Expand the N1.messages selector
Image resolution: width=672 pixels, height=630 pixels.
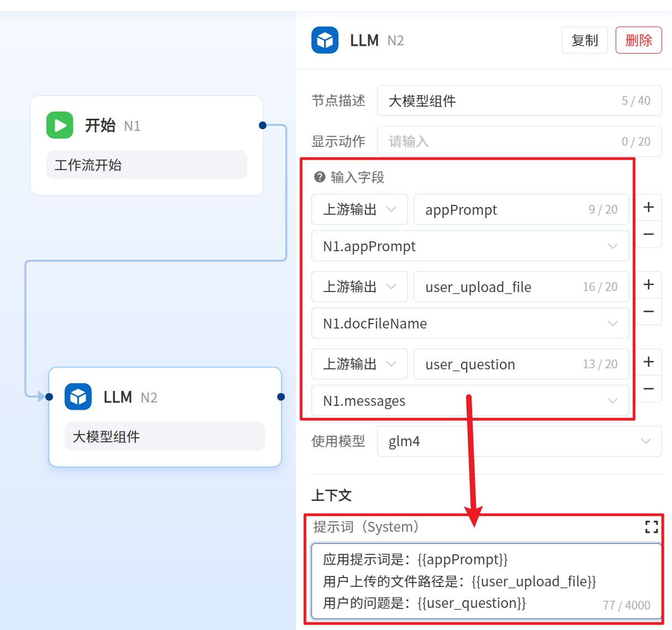(470, 401)
